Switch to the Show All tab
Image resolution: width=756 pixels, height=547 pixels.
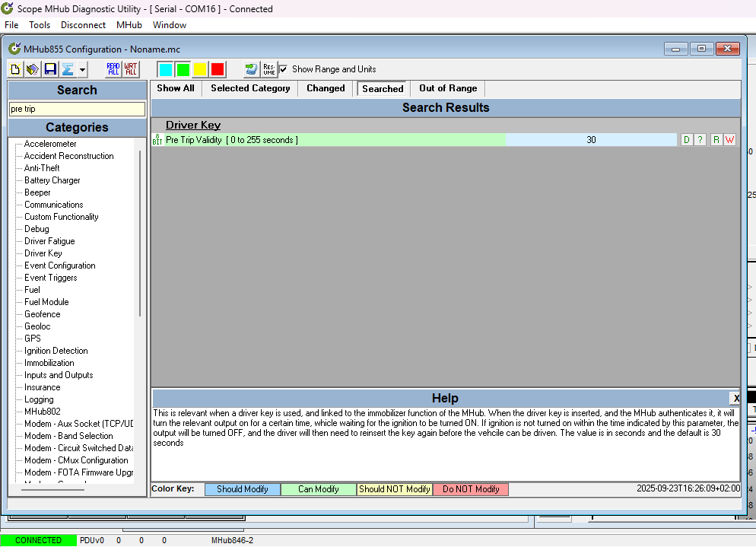click(175, 88)
